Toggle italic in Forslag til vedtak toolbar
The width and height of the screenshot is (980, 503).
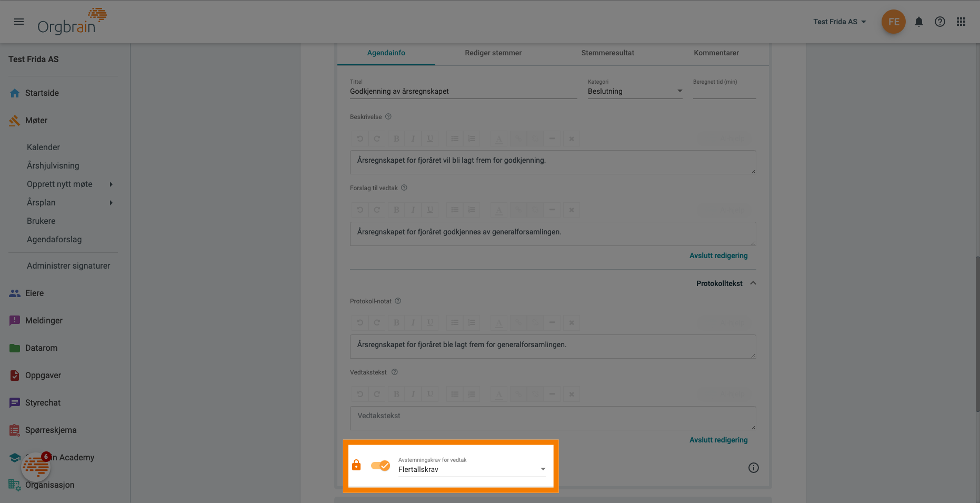(x=413, y=210)
